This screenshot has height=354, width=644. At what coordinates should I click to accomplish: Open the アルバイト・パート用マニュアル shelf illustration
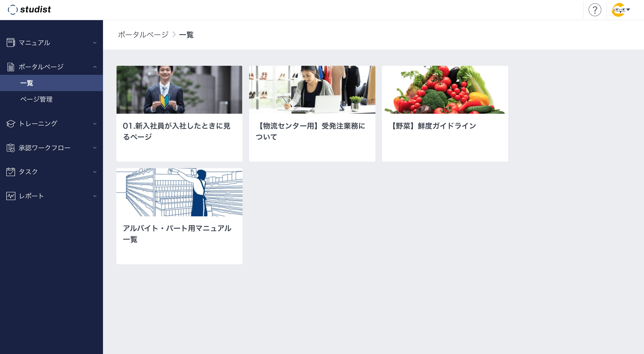point(179,192)
